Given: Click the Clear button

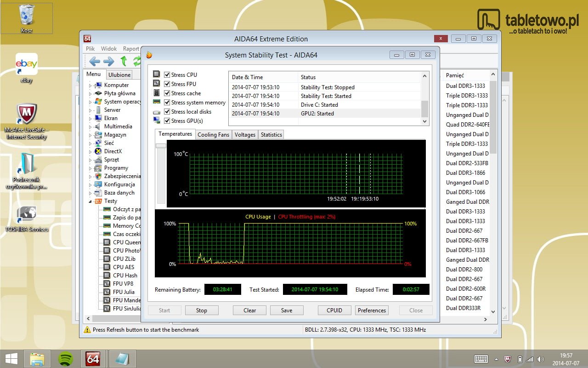Looking at the screenshot, I should 249,310.
